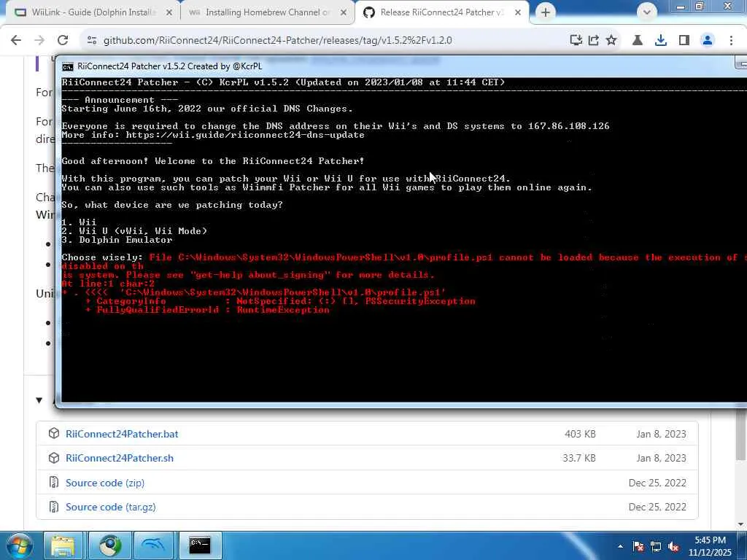Close the Installing Homebrew Channel tab

coord(344,13)
